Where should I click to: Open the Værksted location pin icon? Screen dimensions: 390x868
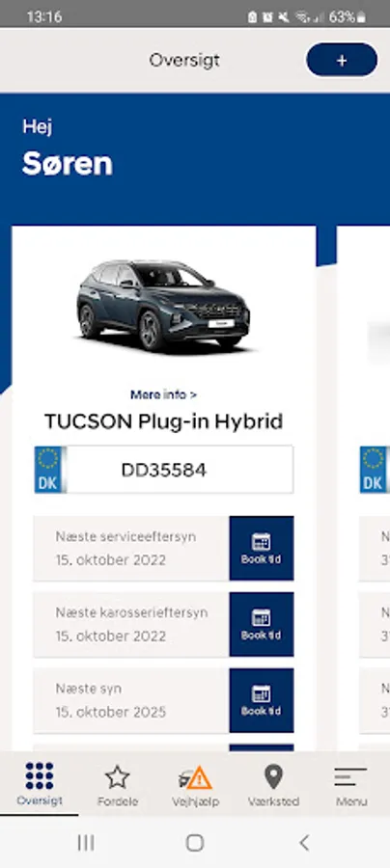coord(273,776)
